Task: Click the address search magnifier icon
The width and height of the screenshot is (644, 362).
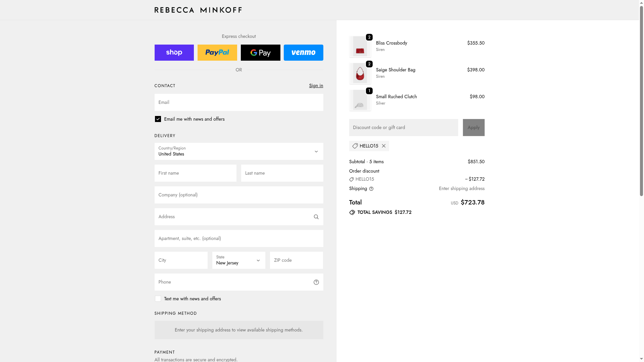Action: click(x=316, y=217)
